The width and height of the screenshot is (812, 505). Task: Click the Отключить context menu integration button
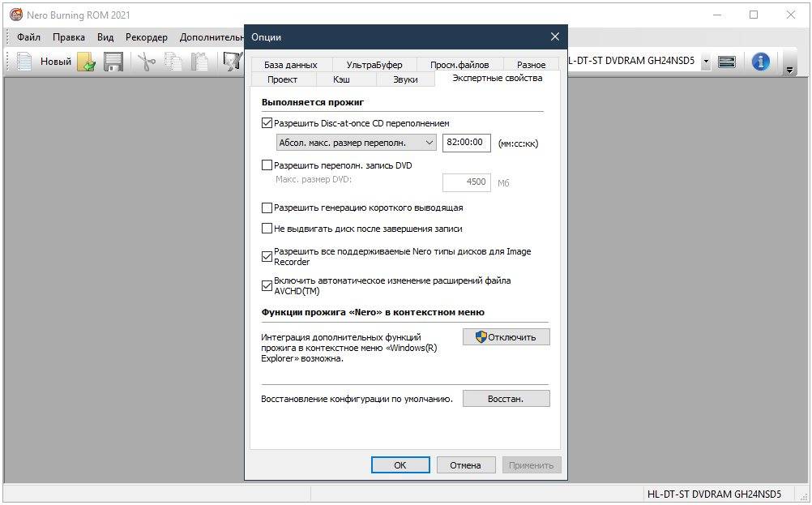coord(506,337)
